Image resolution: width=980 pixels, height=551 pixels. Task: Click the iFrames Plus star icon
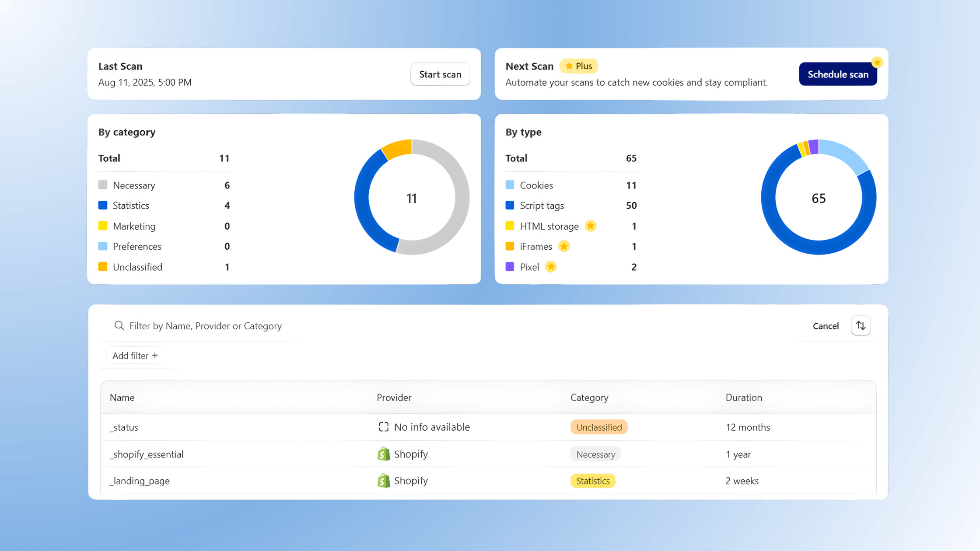point(564,246)
